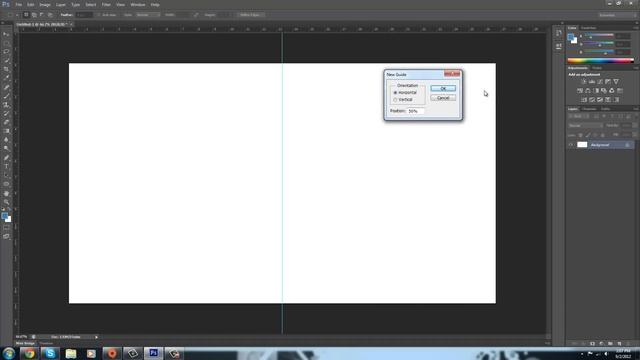640x360 pixels.
Task: Open the Properties panel icon in dock
Action: coord(559,47)
